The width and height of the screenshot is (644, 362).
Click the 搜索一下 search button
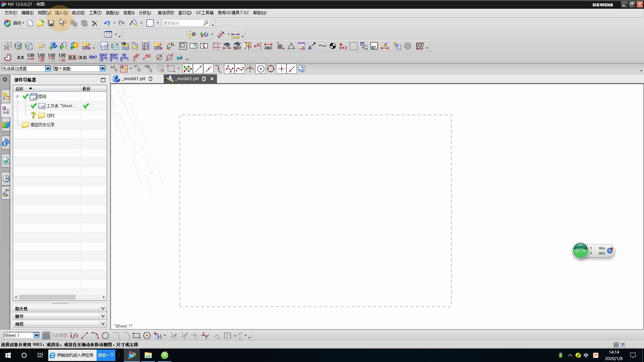pyautogui.click(x=106, y=355)
